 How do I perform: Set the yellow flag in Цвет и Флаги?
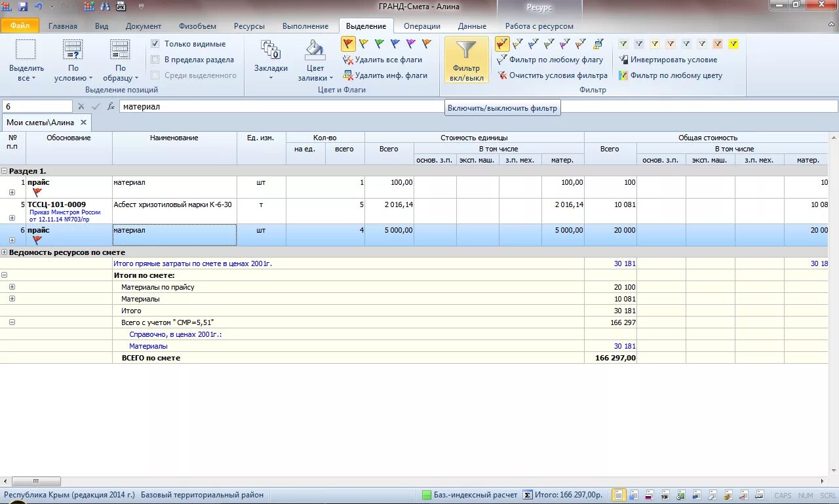click(364, 44)
